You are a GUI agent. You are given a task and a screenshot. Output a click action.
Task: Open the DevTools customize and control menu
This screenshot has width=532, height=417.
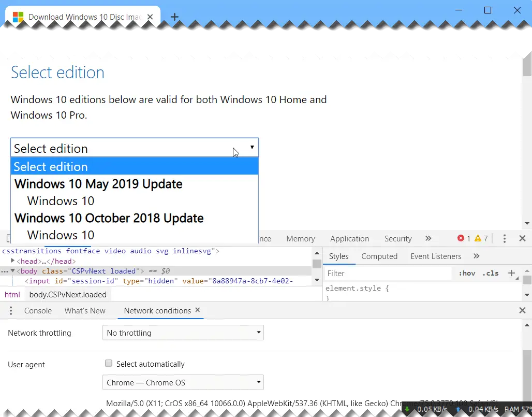coord(505,238)
